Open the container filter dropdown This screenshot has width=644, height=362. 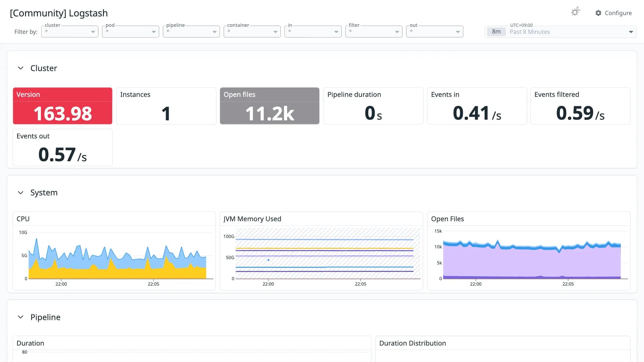point(252,32)
